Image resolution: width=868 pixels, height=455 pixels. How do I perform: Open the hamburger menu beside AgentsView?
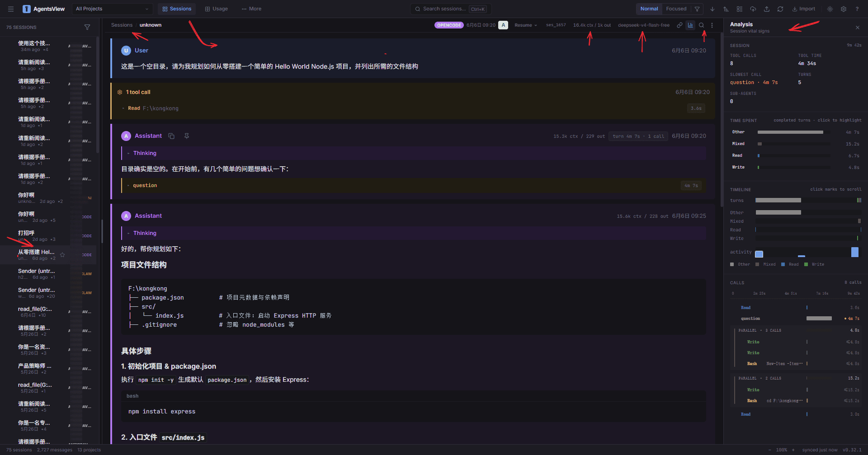[x=11, y=9]
